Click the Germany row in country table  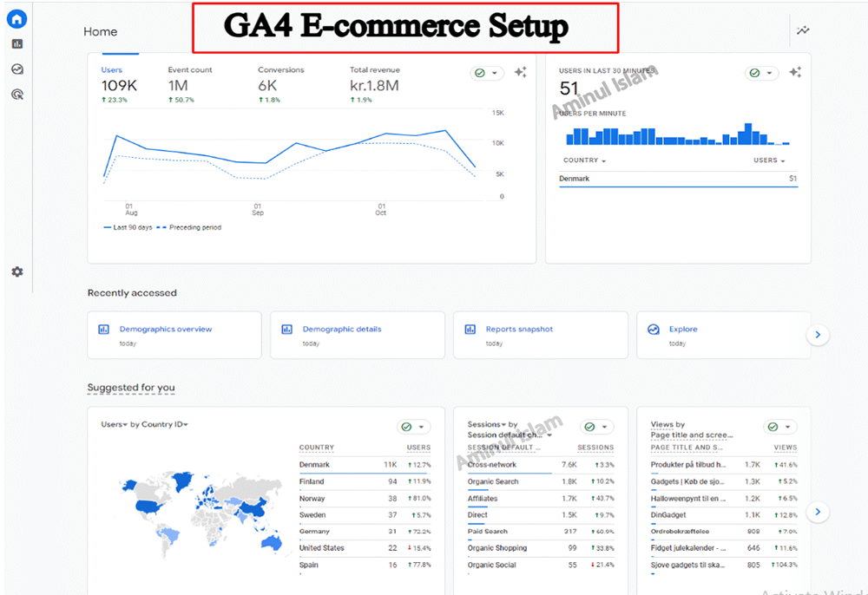point(365,532)
